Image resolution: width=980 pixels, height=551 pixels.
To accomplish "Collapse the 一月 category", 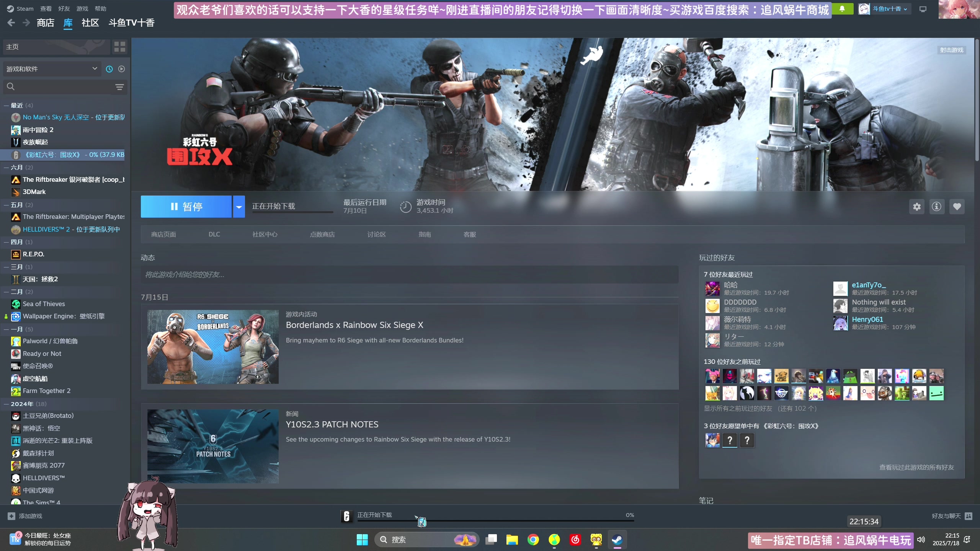I will pyautogui.click(x=6, y=329).
